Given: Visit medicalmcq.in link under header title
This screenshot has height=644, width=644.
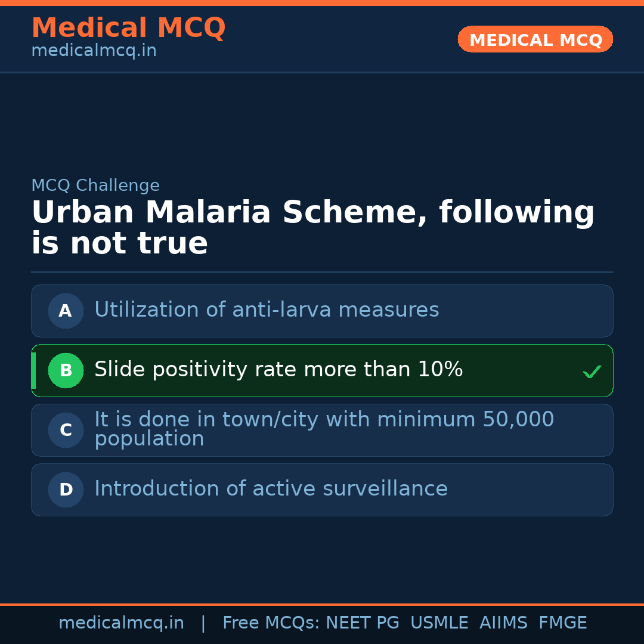Looking at the screenshot, I should pyautogui.click(x=94, y=51).
